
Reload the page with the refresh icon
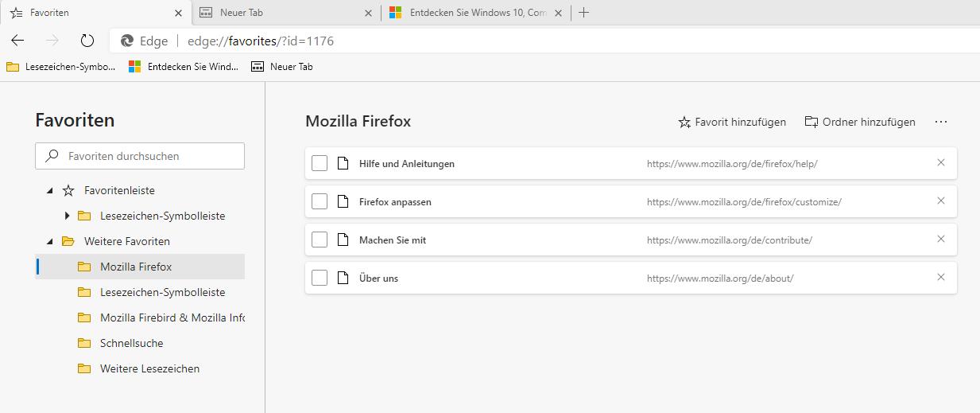coord(87,41)
